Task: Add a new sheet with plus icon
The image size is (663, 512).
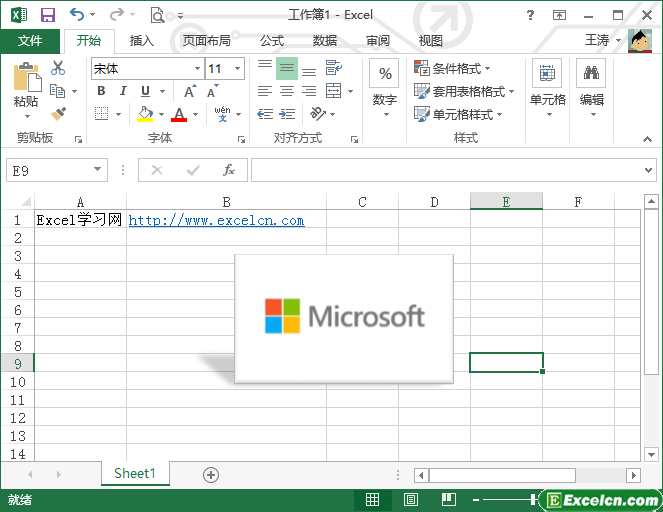Action: (210, 475)
